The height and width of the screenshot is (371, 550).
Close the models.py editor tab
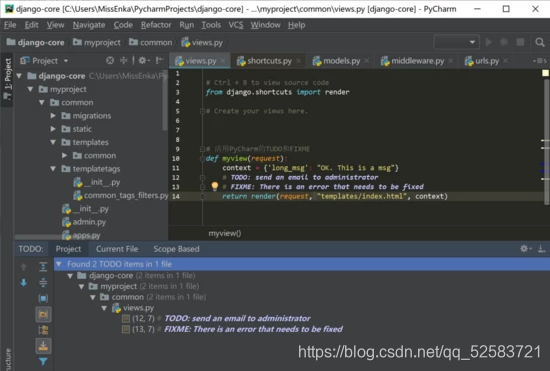[x=367, y=61]
